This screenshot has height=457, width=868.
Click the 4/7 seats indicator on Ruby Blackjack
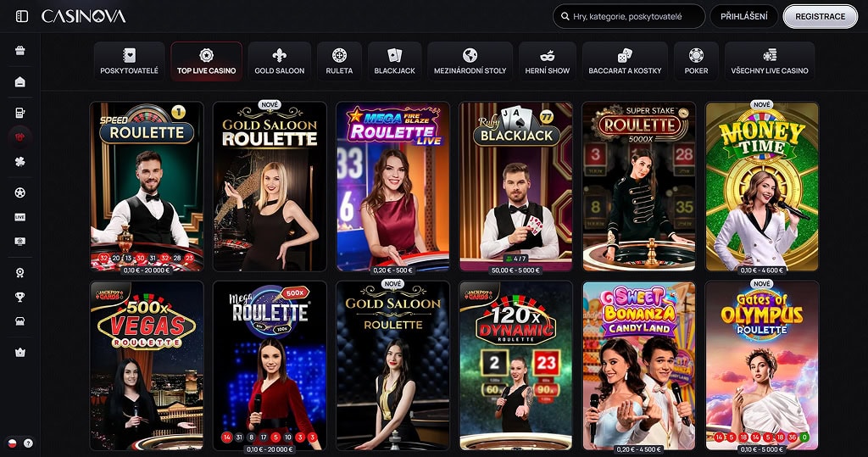(516, 259)
